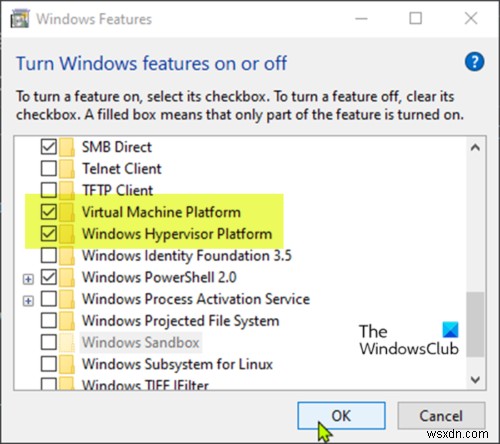Select the Windows PowerShell 2.0 label
The image size is (500, 444).
pos(159,277)
